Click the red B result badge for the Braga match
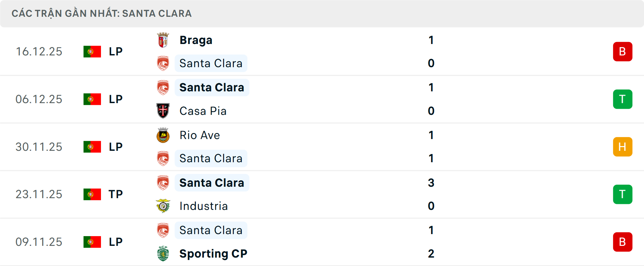The width and height of the screenshot is (644, 266). coord(623,51)
